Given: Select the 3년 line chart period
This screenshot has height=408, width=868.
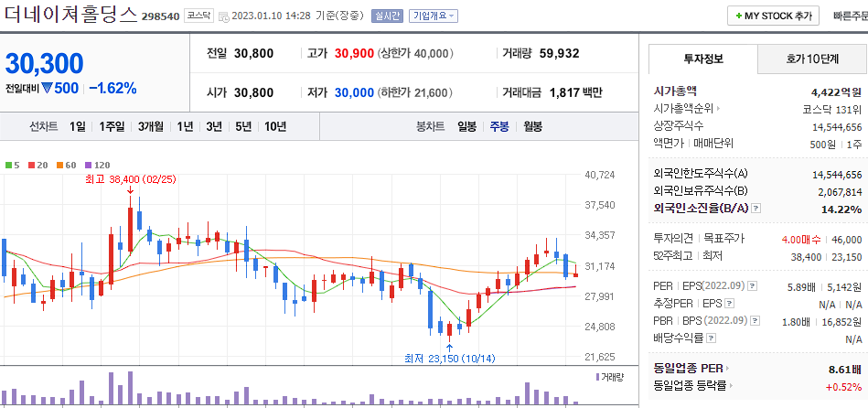Looking at the screenshot, I should coord(214,126).
